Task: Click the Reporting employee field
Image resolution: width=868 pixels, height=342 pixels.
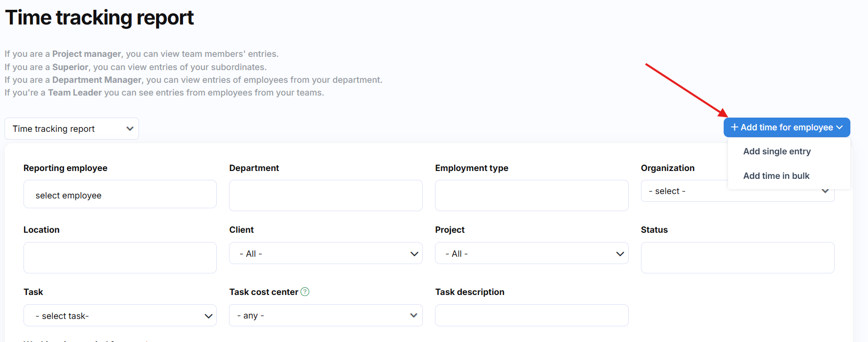Action: tap(120, 195)
